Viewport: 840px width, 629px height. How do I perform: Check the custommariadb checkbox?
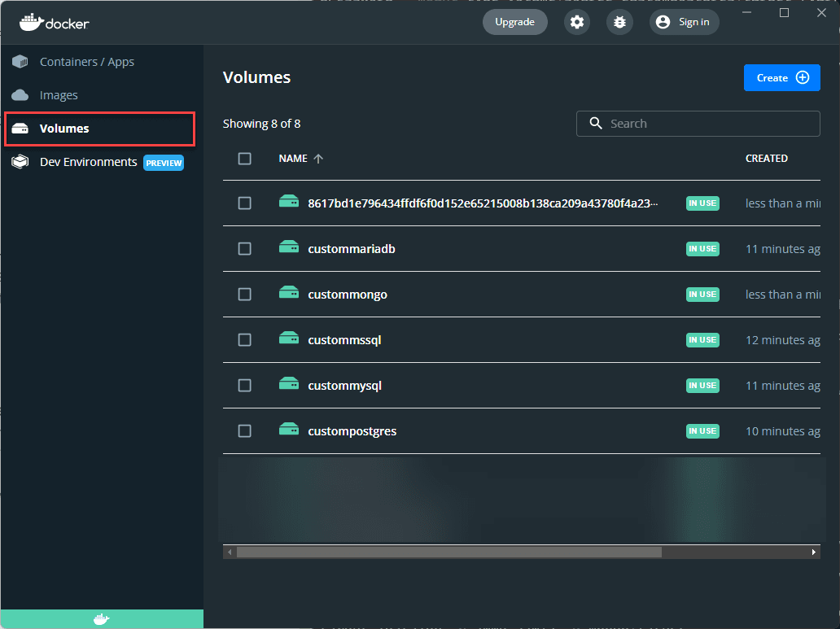[x=245, y=249]
